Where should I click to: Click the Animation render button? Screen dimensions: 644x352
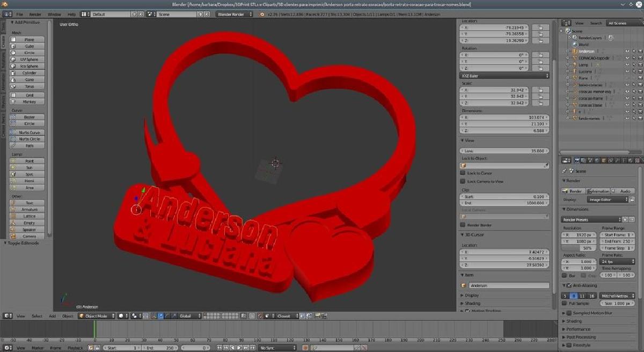point(598,191)
